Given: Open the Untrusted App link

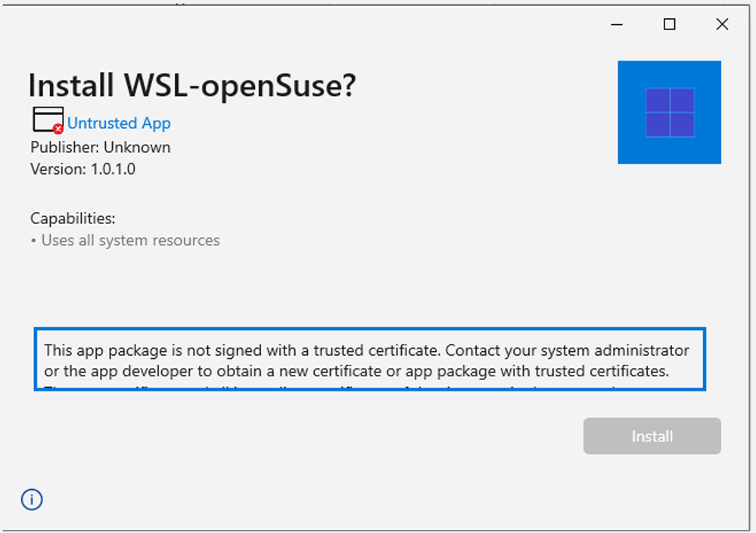Looking at the screenshot, I should [x=119, y=123].
